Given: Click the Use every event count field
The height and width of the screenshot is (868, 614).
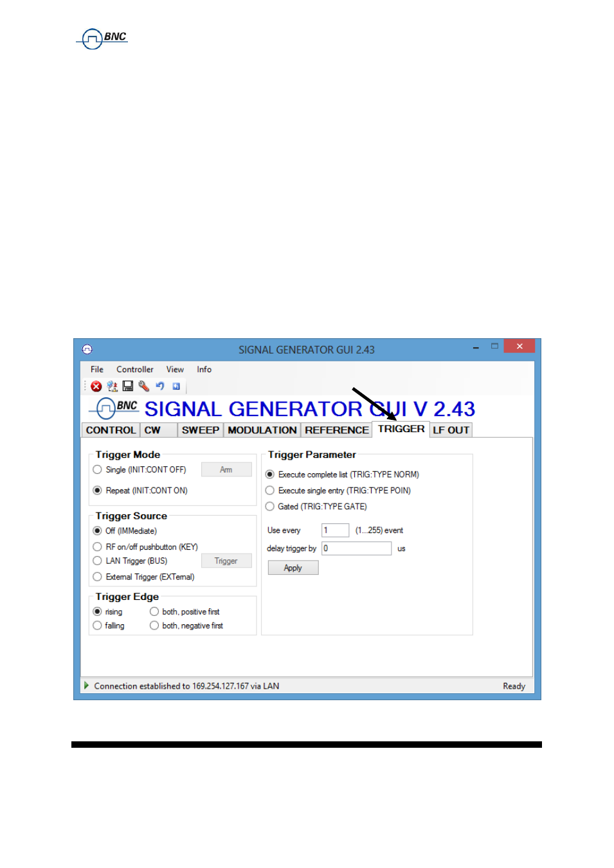Looking at the screenshot, I should coord(335,530).
